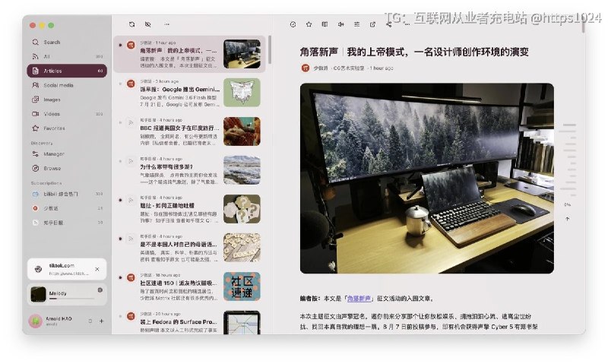This screenshot has height=364, width=608.
Task: Open the three-dot menu above article list
Action: click(166, 24)
